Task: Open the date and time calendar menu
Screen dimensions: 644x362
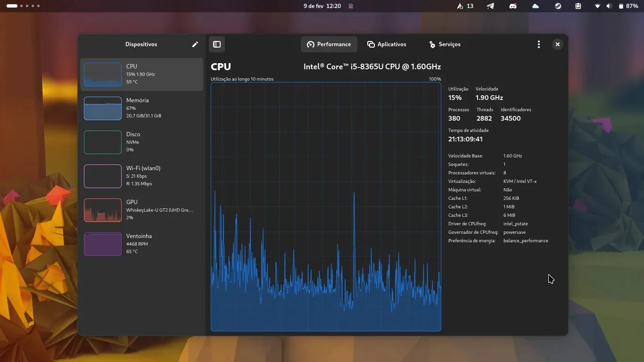Action: pos(322,6)
